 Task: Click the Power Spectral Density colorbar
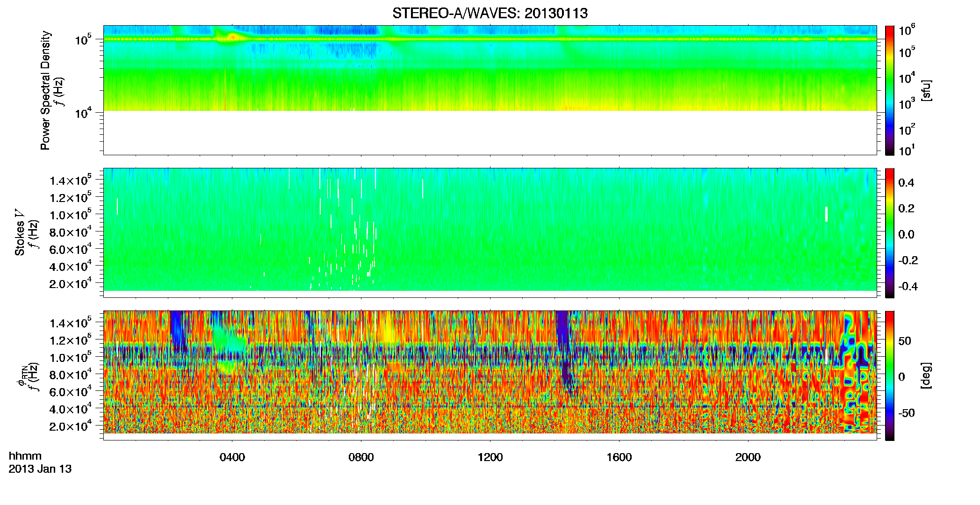click(890, 90)
